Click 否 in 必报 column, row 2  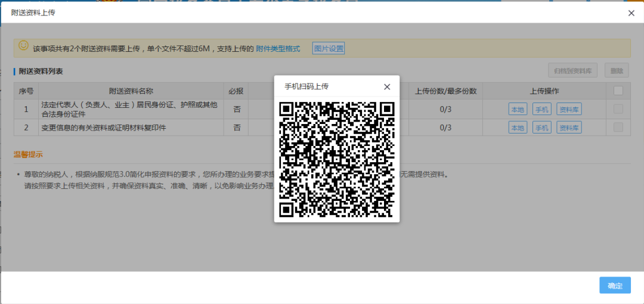pyautogui.click(x=237, y=128)
